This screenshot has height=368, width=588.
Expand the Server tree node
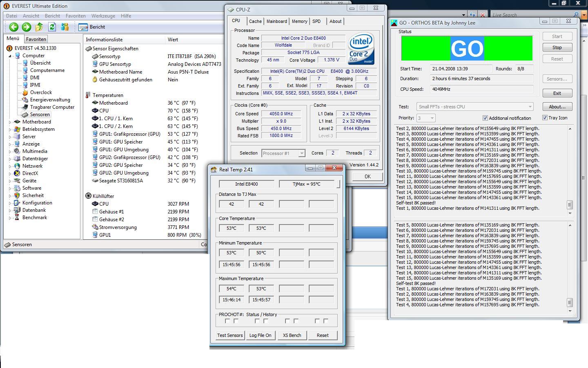(11, 137)
